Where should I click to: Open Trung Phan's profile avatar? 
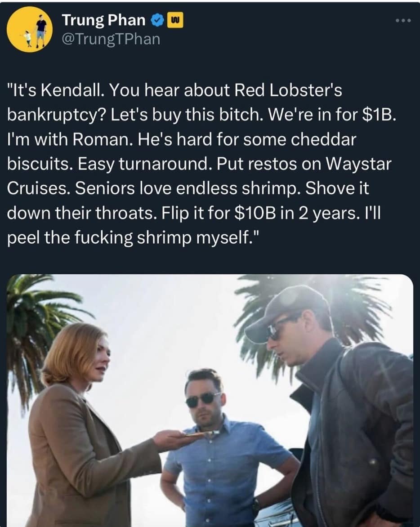[x=30, y=29]
